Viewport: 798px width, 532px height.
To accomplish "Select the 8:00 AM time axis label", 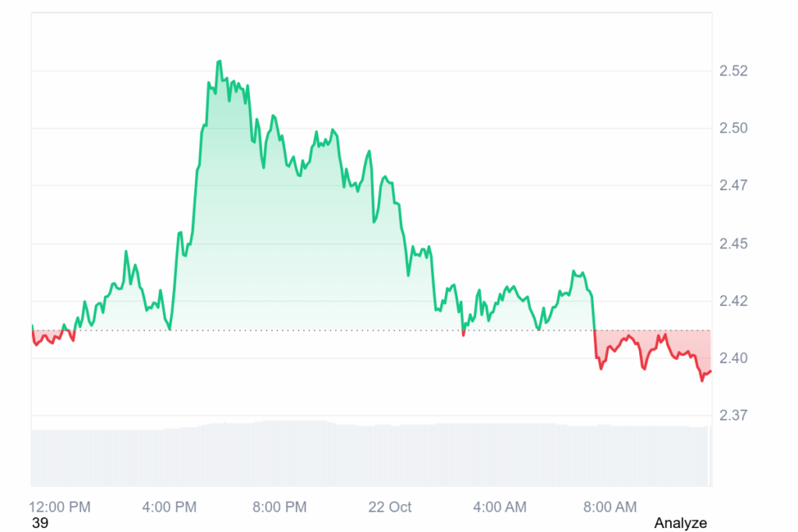I will tap(609, 507).
